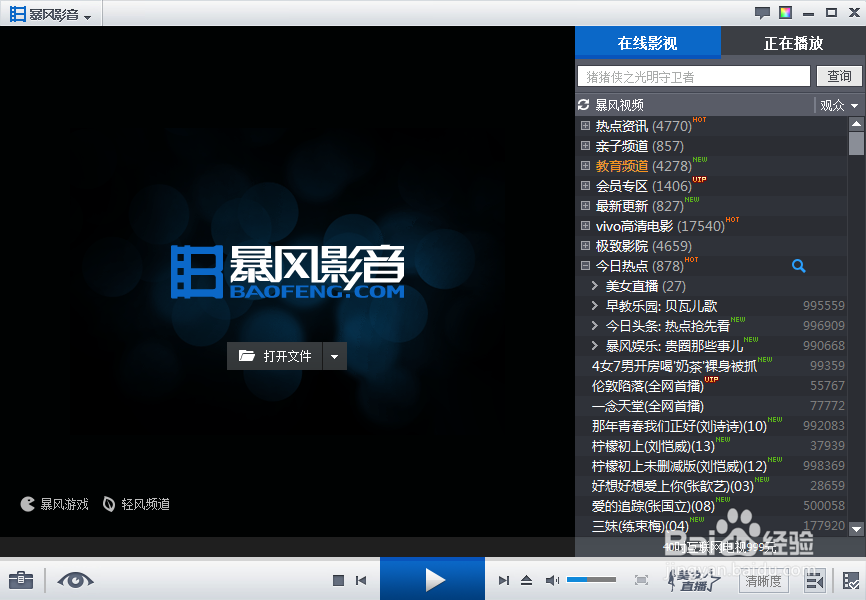Mute audio via the speaker icon
Image resolution: width=866 pixels, height=600 pixels.
coord(552,580)
